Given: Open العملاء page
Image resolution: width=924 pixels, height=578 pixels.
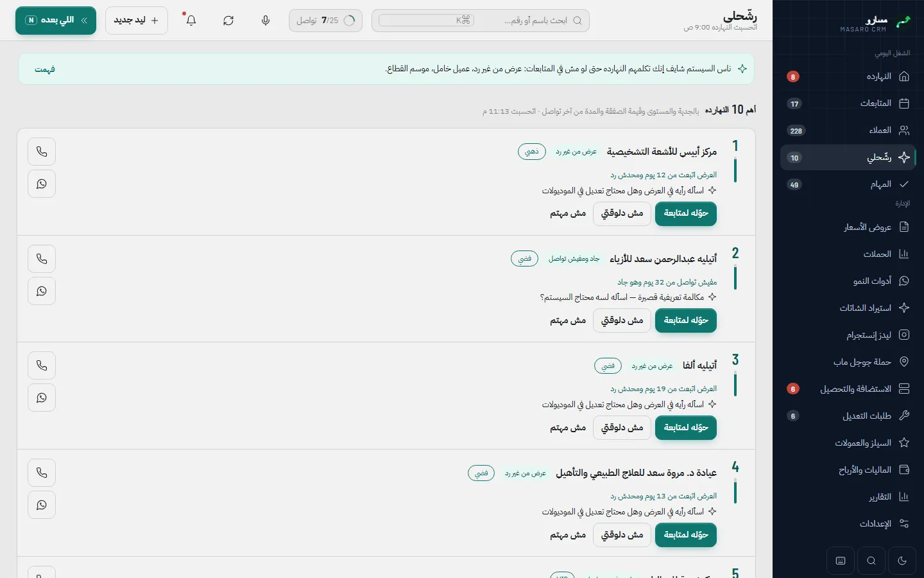Looking at the screenshot, I should 848,130.
